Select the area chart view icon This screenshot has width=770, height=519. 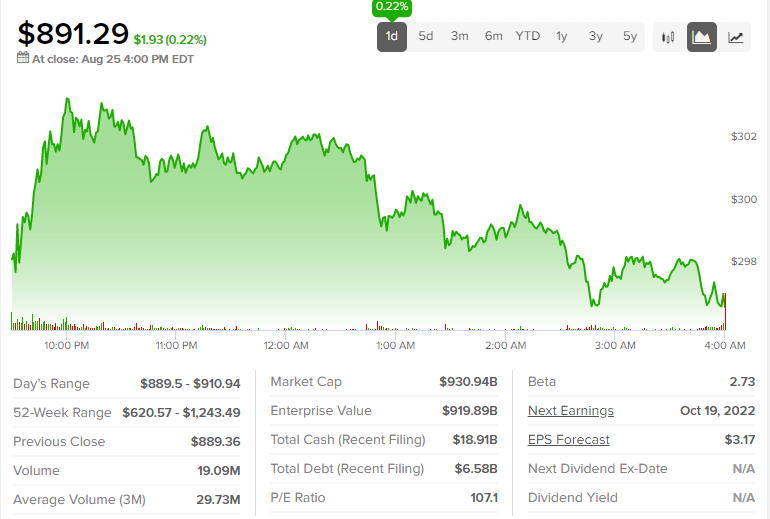tap(702, 37)
